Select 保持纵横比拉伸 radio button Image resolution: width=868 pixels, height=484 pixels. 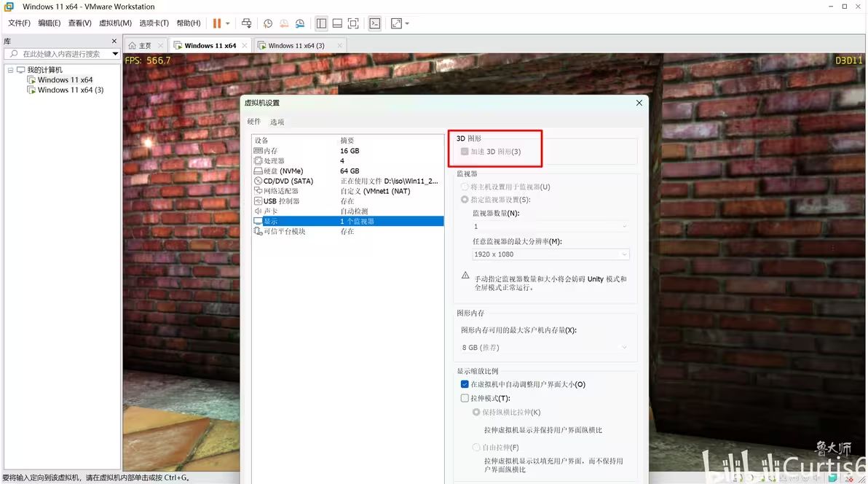[x=476, y=412]
